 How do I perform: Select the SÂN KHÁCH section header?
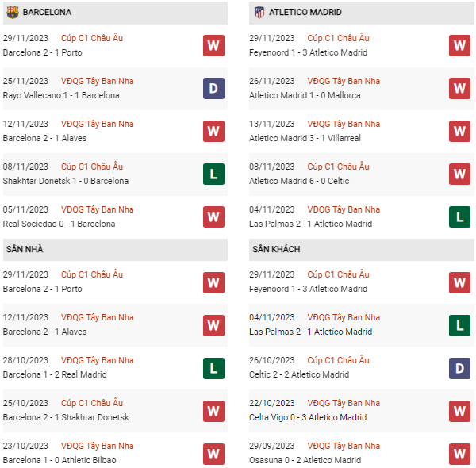278,249
